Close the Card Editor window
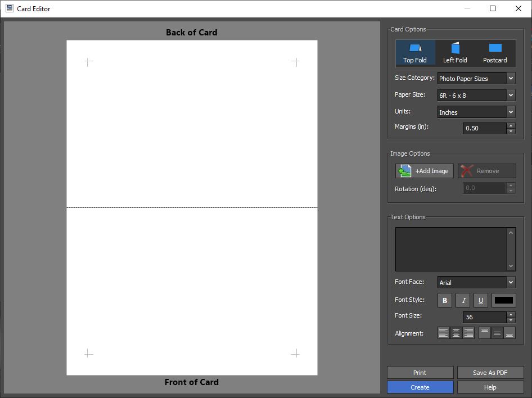Screen dimensions: 532x398 [519, 8]
